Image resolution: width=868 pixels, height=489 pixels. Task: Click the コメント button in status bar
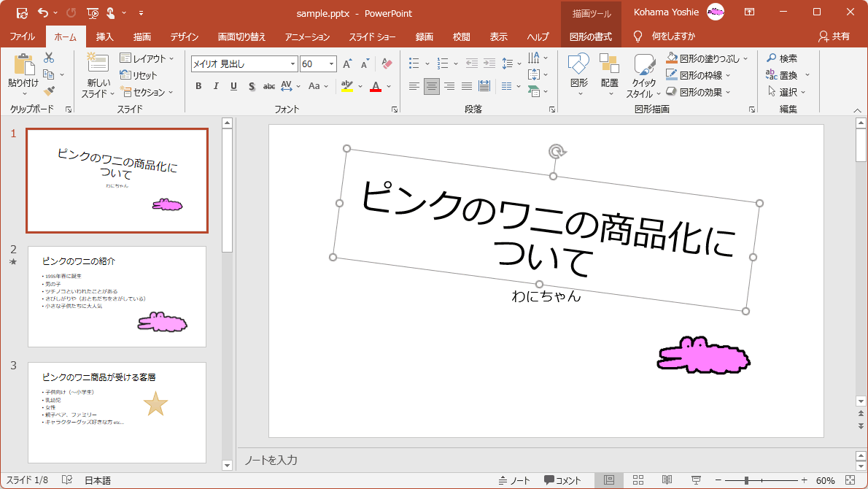(x=562, y=480)
